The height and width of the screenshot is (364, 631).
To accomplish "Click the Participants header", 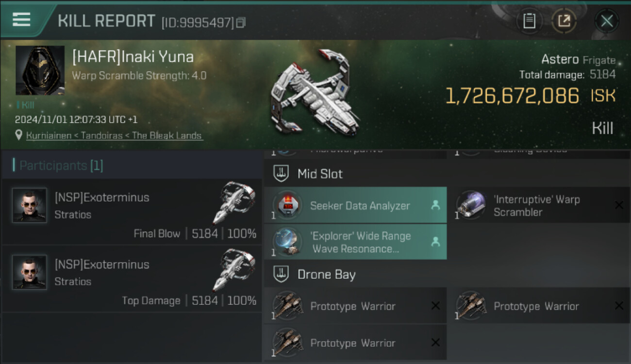I will tap(61, 166).
